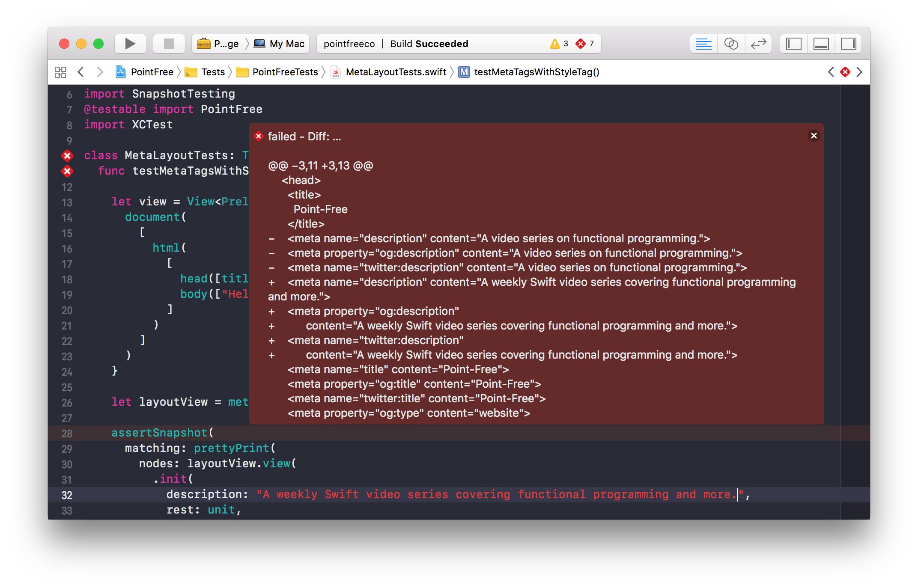
Task: Go forward in editor navigation history
Action: click(100, 72)
